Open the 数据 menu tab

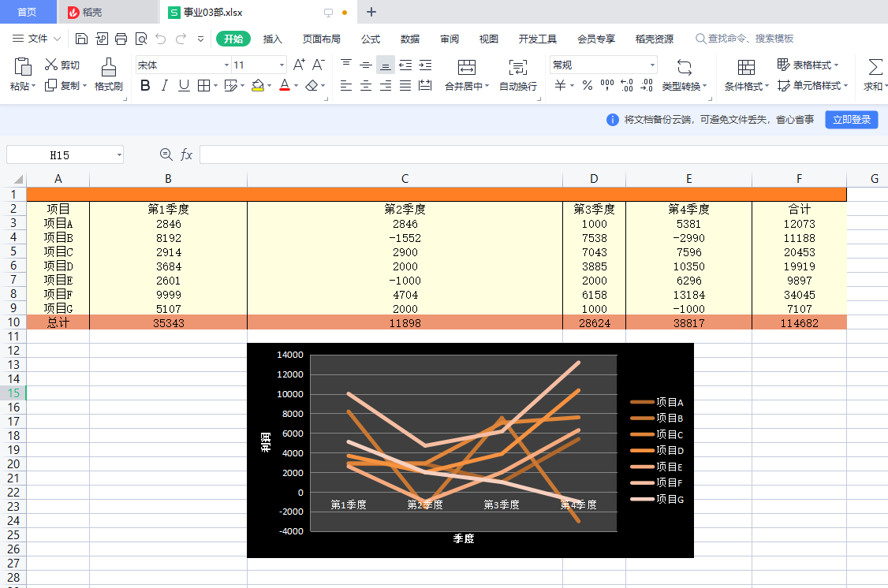pos(411,38)
